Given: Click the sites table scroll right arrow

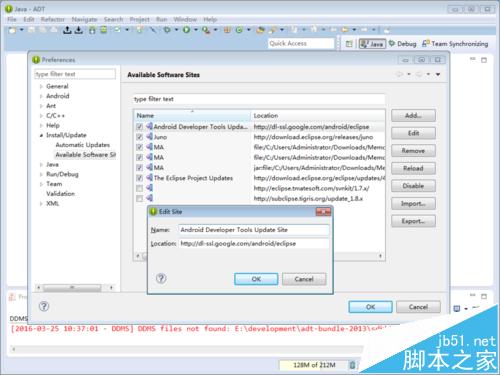Looking at the screenshot, I should click(381, 256).
